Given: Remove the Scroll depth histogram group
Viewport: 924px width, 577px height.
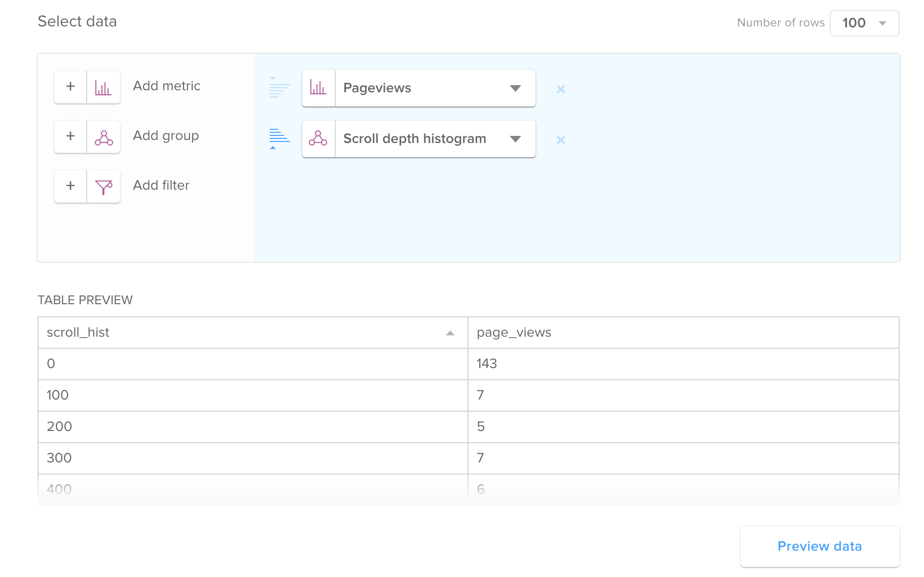Looking at the screenshot, I should coord(560,140).
